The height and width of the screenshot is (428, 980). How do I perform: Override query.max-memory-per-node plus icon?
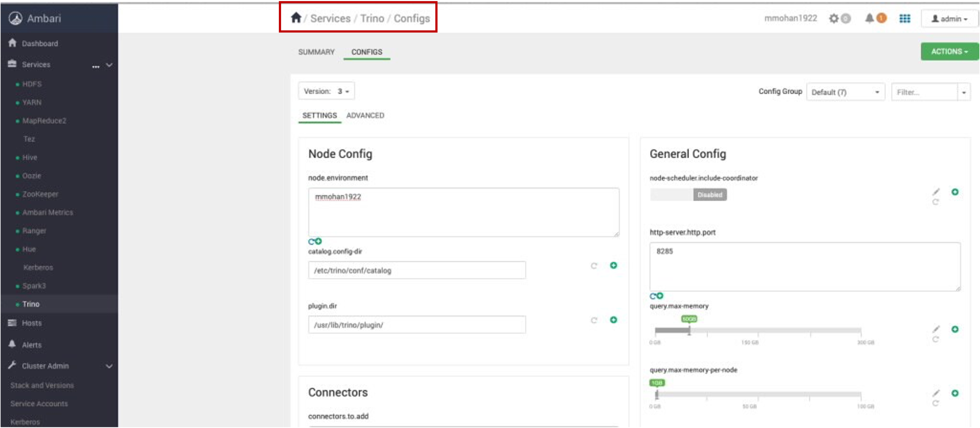955,393
